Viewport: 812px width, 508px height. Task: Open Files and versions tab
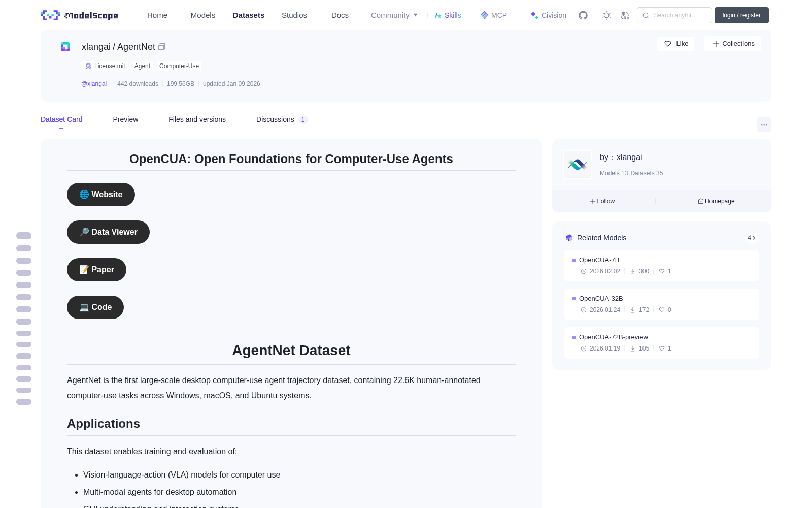(197, 119)
